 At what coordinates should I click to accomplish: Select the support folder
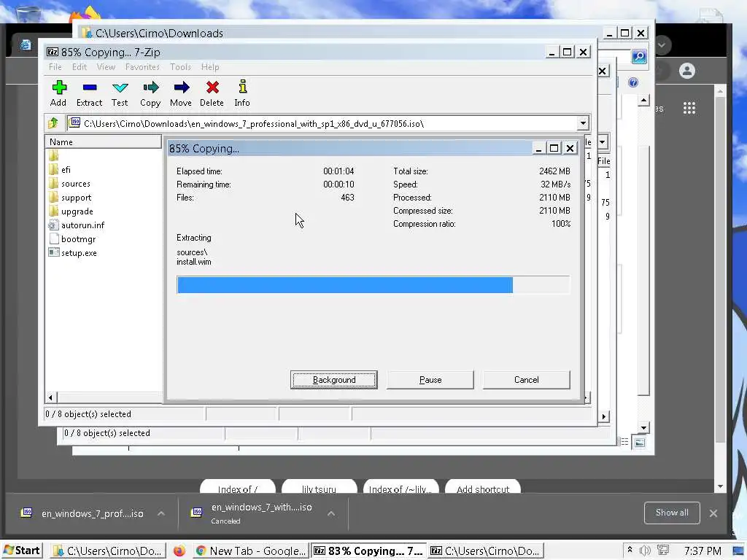coord(76,198)
